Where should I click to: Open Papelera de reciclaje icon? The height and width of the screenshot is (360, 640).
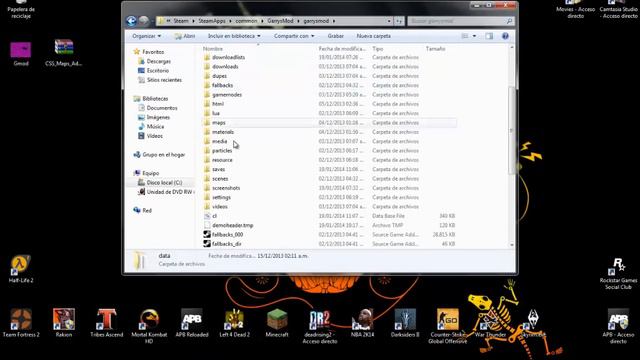pyautogui.click(x=21, y=9)
